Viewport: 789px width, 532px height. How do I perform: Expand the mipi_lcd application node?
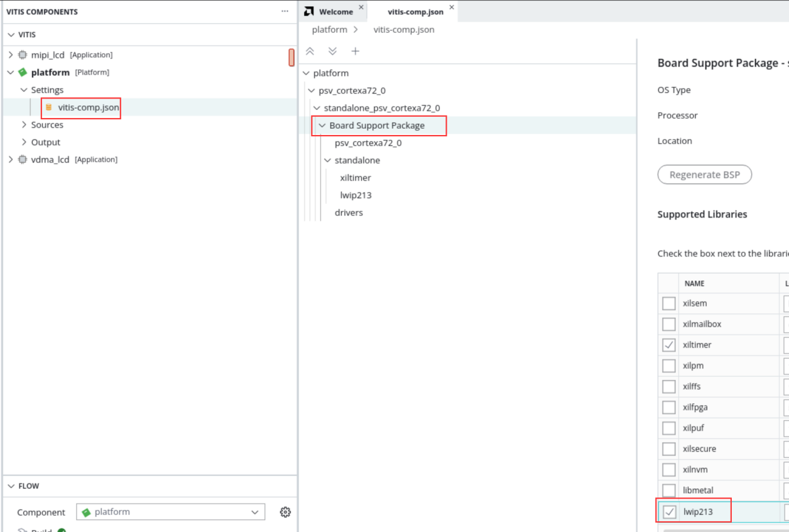11,55
